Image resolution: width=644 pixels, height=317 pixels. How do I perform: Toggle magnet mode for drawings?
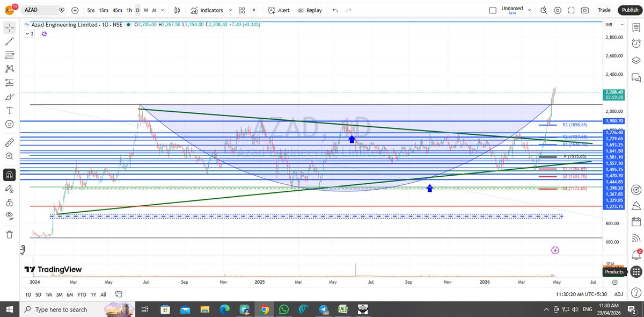pyautogui.click(x=9, y=174)
